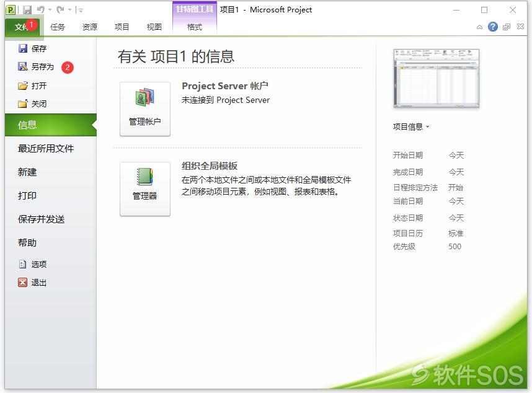The image size is (532, 393).
Task: Open the 打印 section
Action: point(27,196)
